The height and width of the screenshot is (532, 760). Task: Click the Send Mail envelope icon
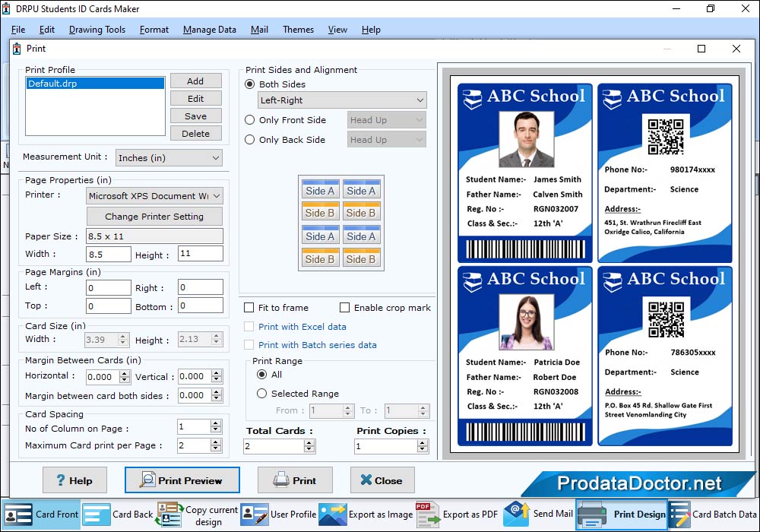point(517,514)
